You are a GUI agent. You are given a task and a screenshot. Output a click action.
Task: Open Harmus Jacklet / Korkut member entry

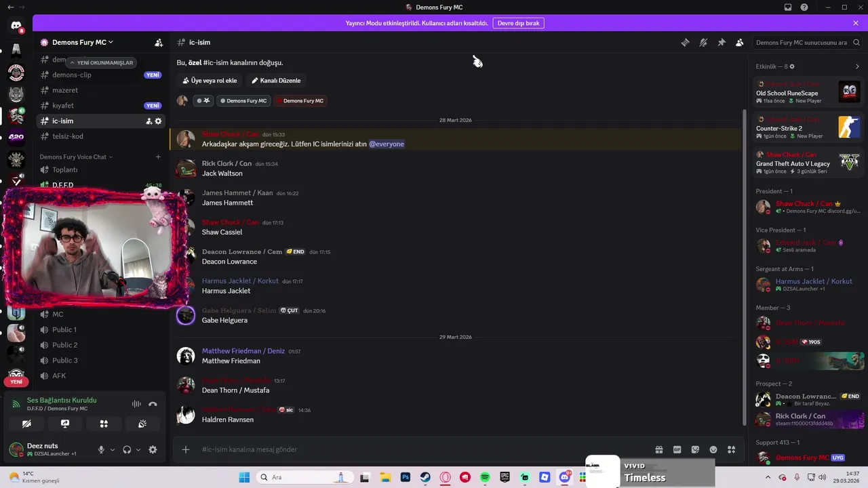(x=808, y=285)
